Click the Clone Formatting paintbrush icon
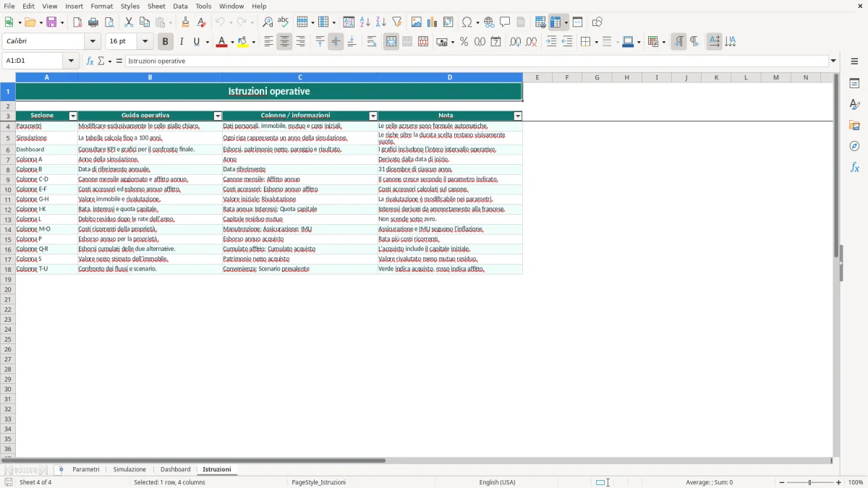This screenshot has width=868, height=488. (185, 22)
